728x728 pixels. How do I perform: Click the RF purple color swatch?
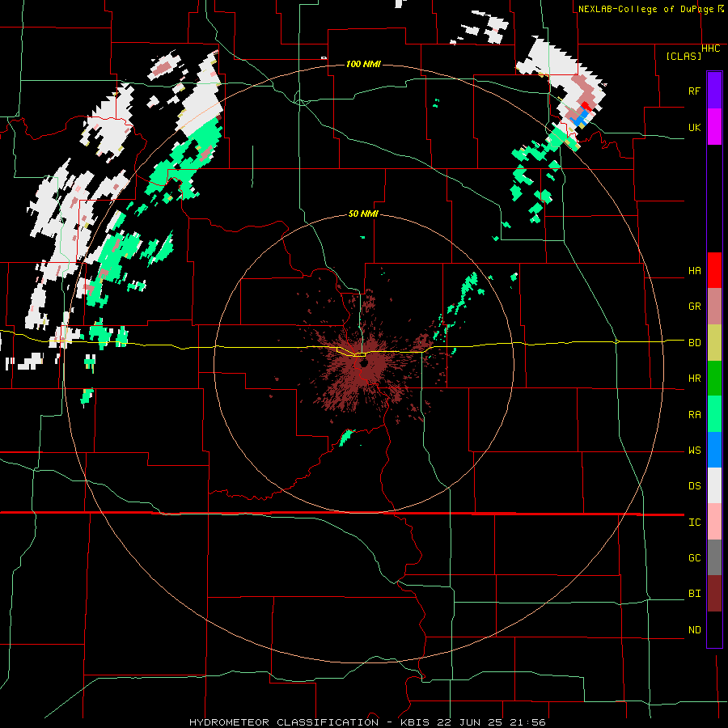[714, 91]
